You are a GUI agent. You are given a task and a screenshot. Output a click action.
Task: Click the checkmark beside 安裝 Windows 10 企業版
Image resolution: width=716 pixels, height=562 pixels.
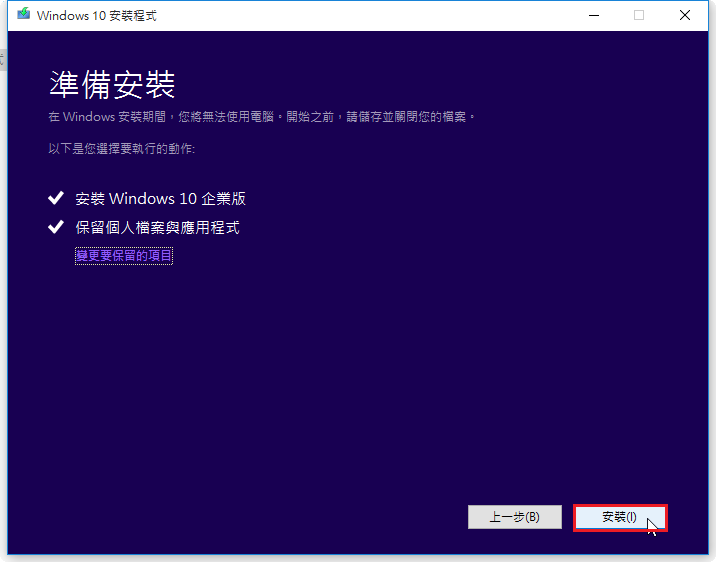pos(56,199)
